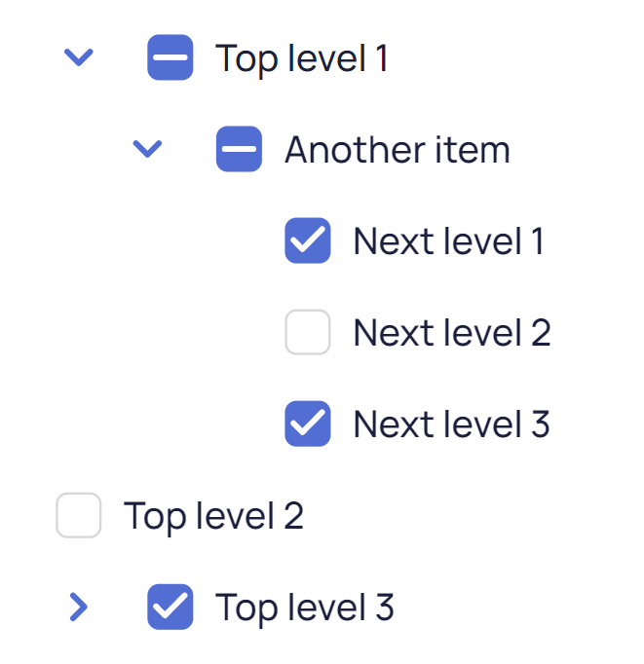Select the Next level 3 label
The image size is (644, 664).
(x=452, y=424)
